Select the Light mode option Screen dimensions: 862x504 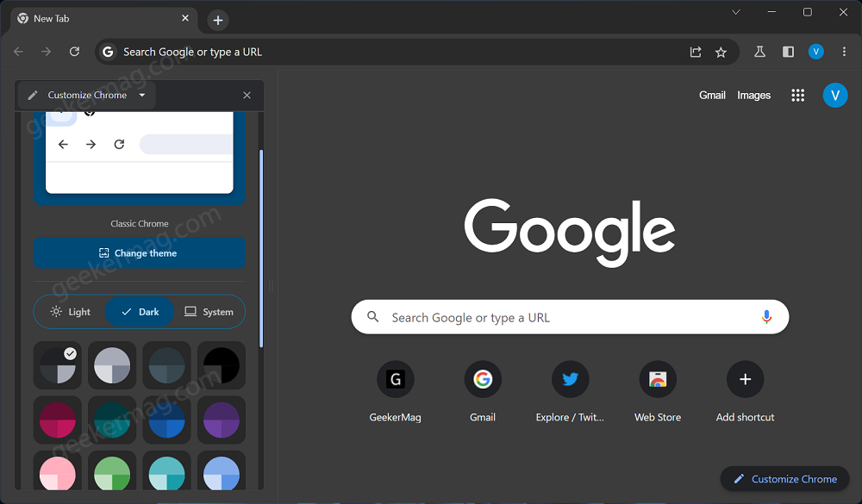71,312
